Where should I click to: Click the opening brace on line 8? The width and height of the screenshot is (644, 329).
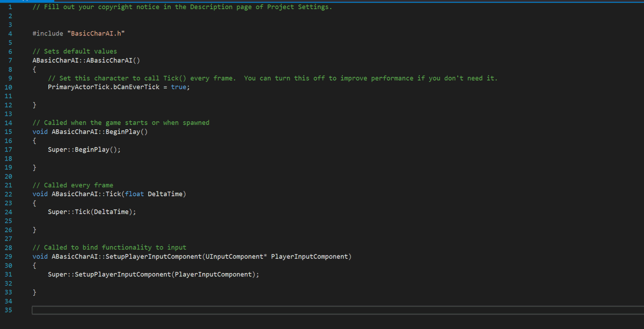(34, 69)
